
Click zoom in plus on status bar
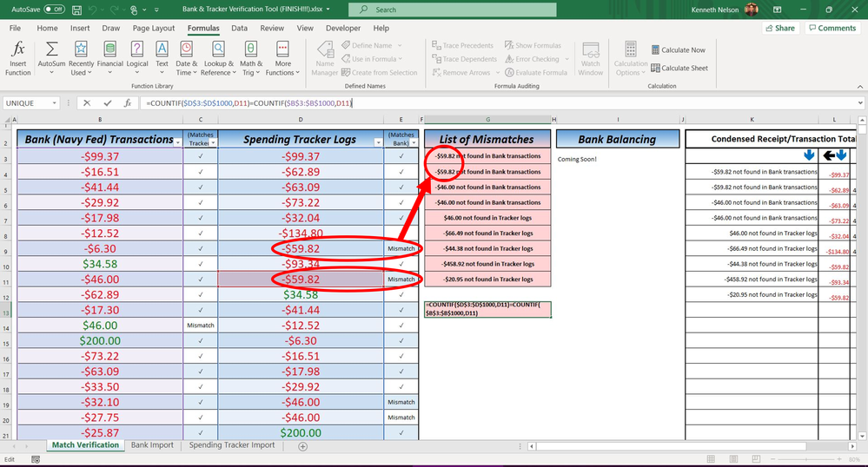coord(840,459)
